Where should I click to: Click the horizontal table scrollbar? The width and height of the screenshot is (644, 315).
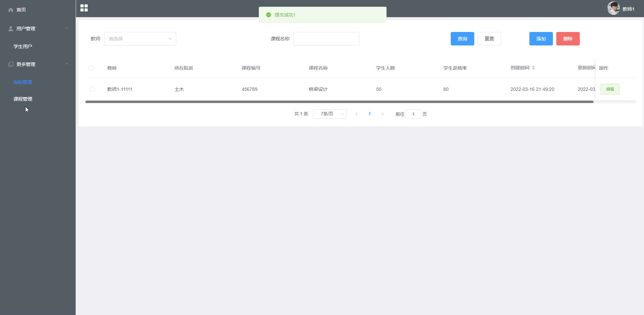339,102
